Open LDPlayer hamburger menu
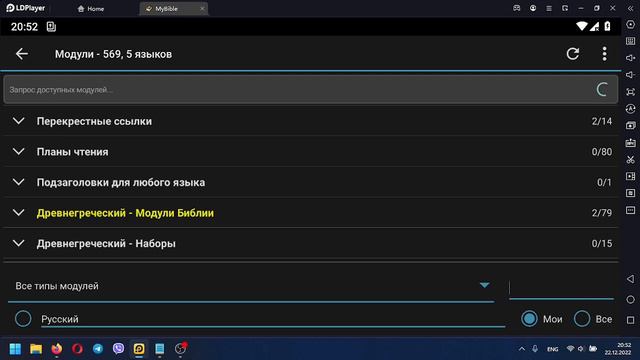This screenshot has height=360, width=640. pyautogui.click(x=549, y=8)
